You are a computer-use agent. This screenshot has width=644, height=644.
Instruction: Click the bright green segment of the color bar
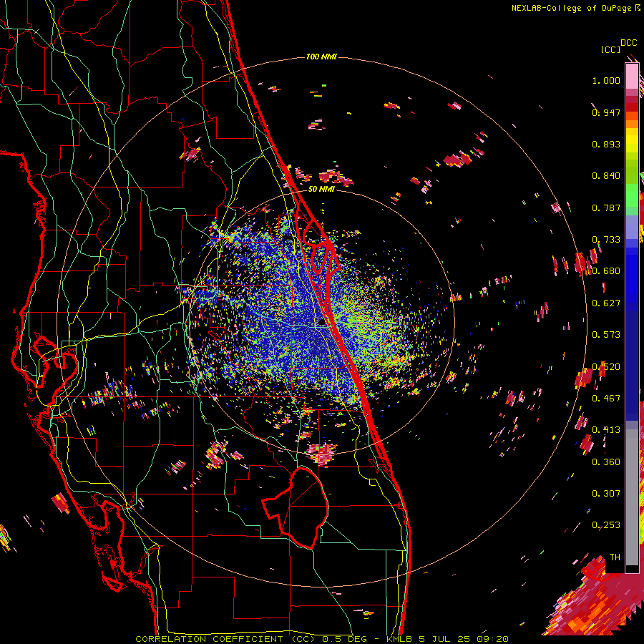(x=632, y=195)
